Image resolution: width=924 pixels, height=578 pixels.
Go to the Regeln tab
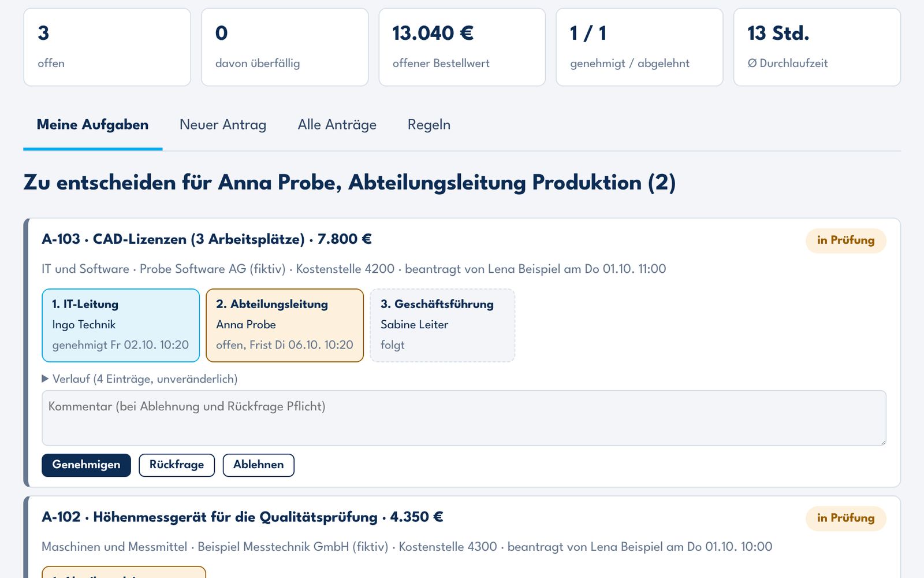429,125
